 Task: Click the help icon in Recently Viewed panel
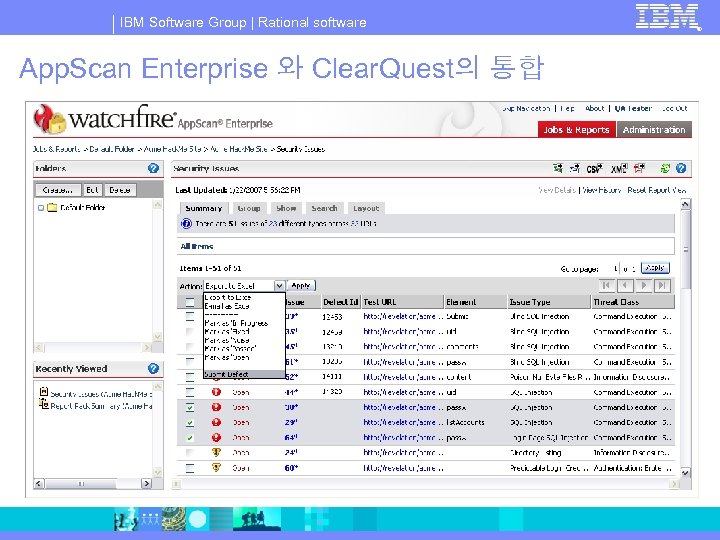(x=153, y=368)
